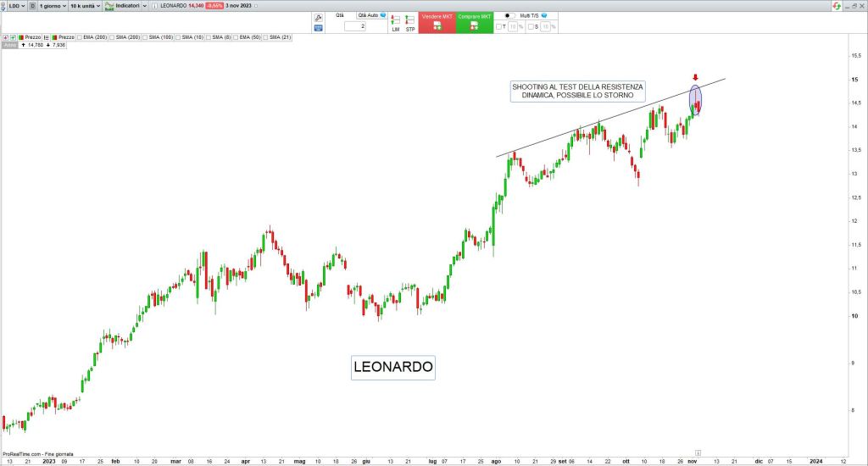Click the ago month label on time axis
The width and height of the screenshot is (868, 466).
(497, 461)
